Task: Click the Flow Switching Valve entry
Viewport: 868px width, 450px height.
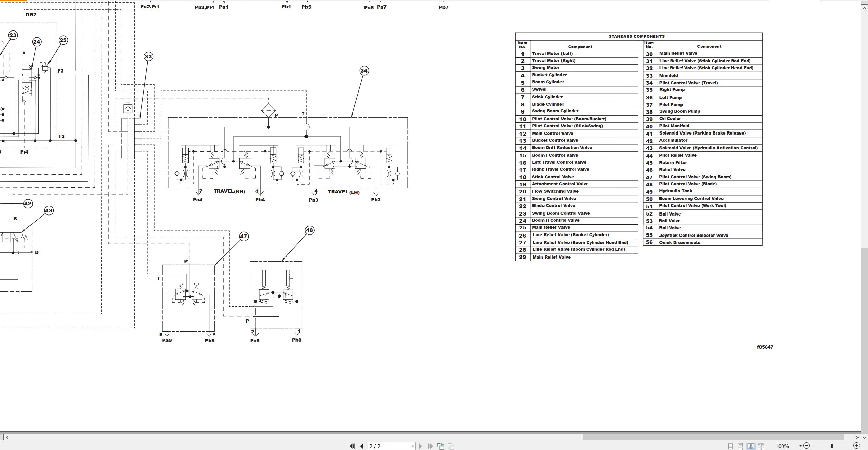Action: click(x=555, y=191)
